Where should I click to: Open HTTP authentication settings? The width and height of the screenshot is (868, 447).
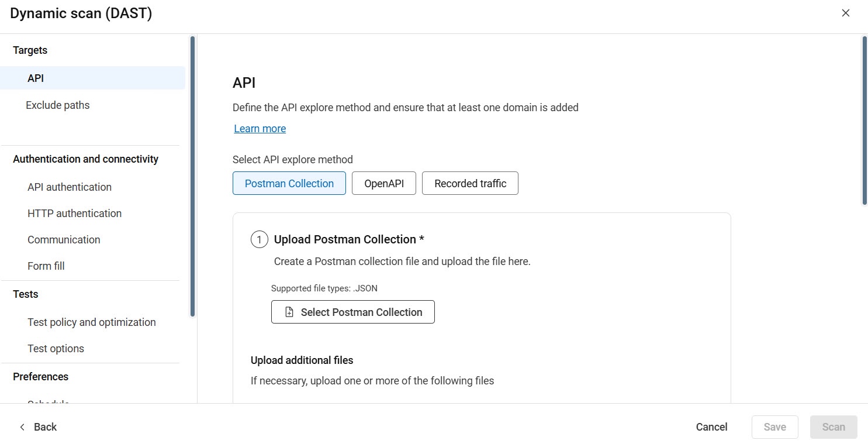(74, 213)
